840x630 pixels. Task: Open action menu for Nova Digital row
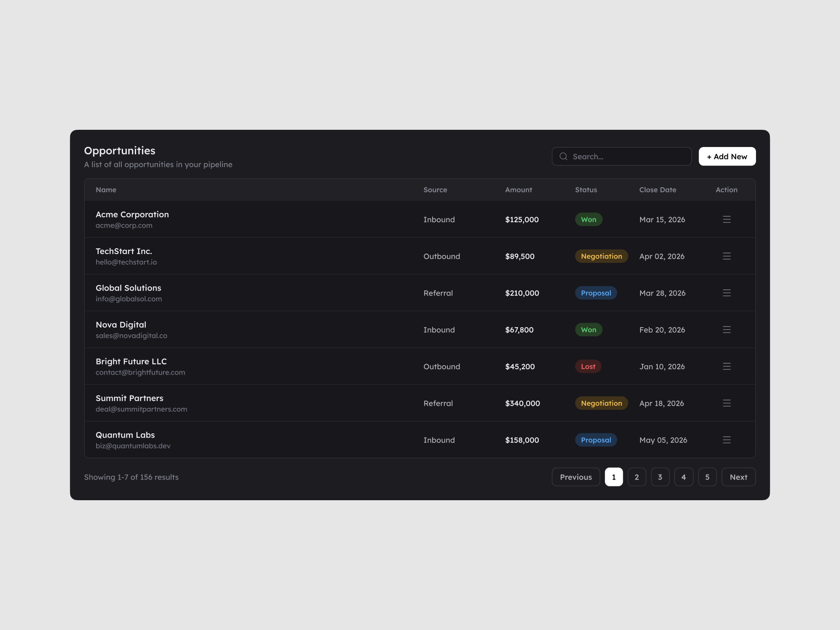pyautogui.click(x=727, y=330)
